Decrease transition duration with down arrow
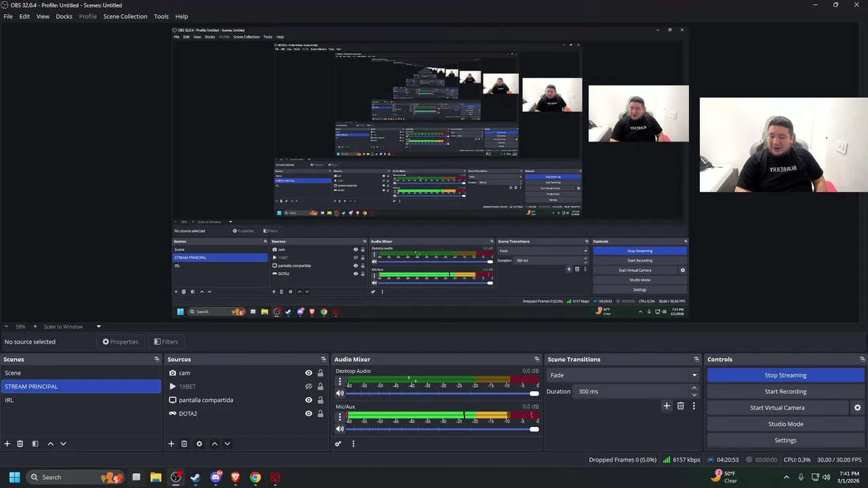The height and width of the screenshot is (488, 868). click(x=694, y=394)
